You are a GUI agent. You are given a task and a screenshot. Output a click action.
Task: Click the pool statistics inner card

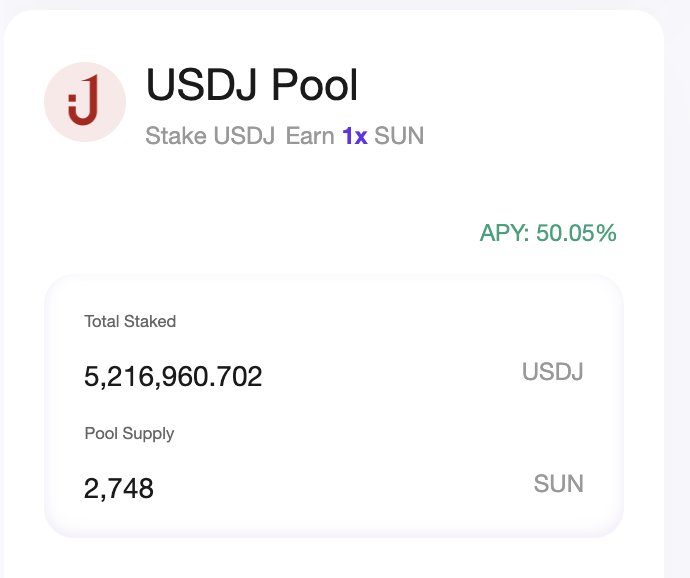334,406
